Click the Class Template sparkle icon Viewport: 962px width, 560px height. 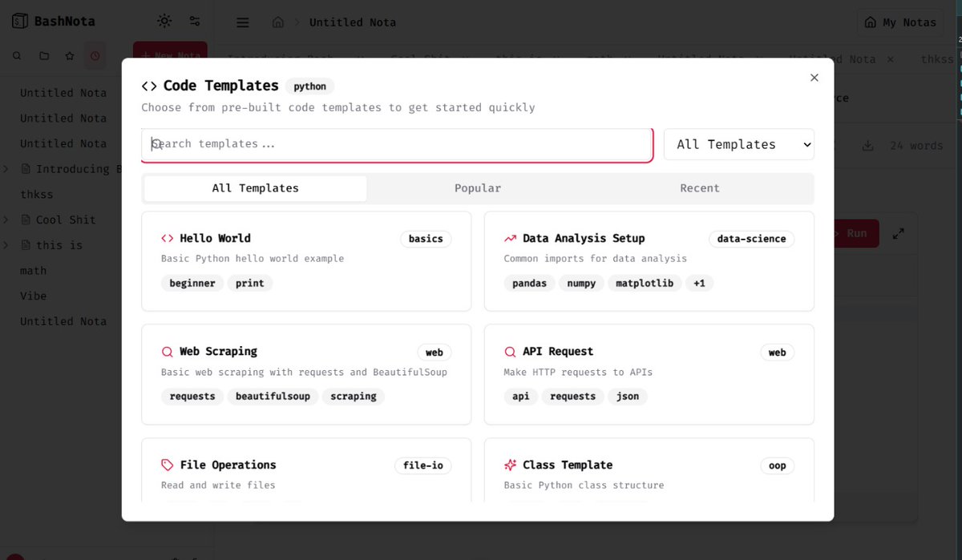click(x=510, y=465)
